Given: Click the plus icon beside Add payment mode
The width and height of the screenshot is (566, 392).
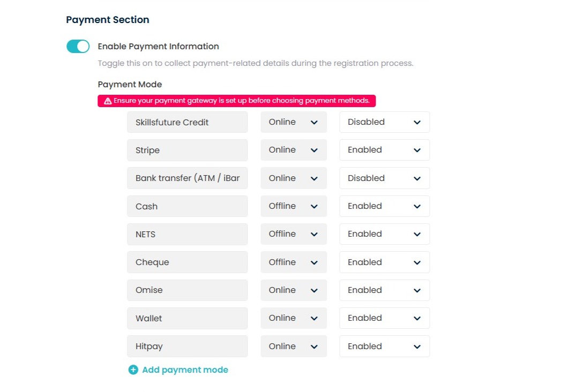Looking at the screenshot, I should click(133, 370).
